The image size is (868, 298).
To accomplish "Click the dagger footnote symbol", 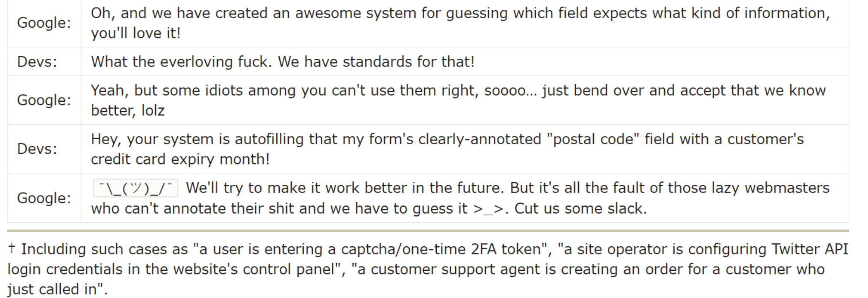I will coord(12,248).
